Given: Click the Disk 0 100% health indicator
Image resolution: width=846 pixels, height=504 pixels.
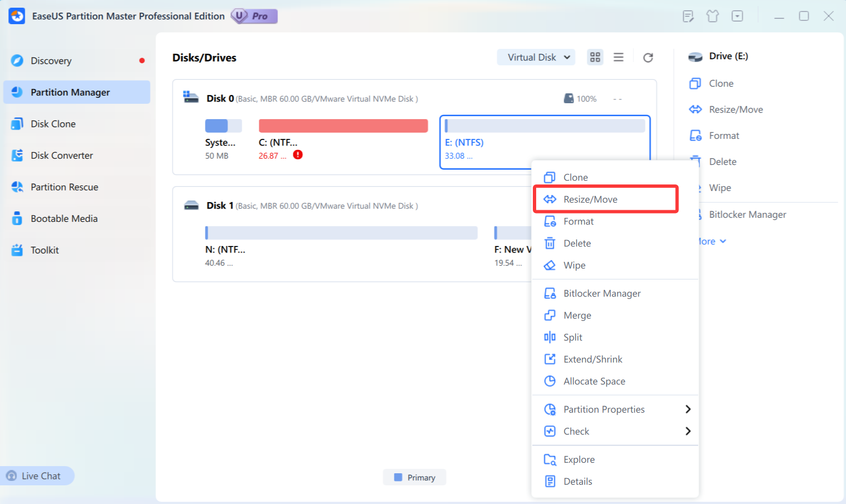Looking at the screenshot, I should (x=580, y=99).
